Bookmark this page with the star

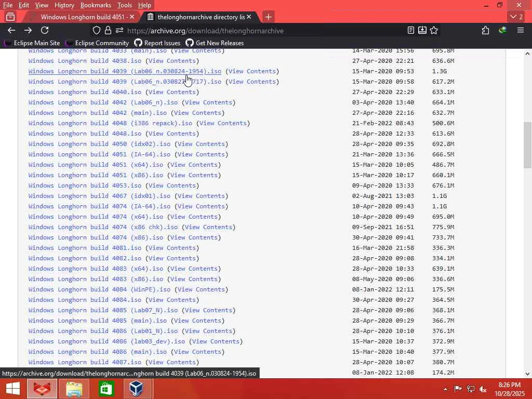(434, 30)
